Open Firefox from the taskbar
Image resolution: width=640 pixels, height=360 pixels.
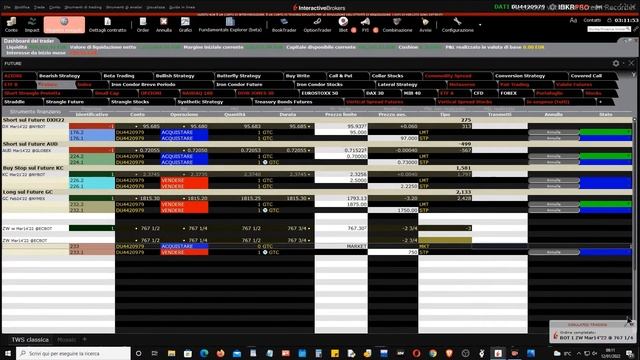220,353
